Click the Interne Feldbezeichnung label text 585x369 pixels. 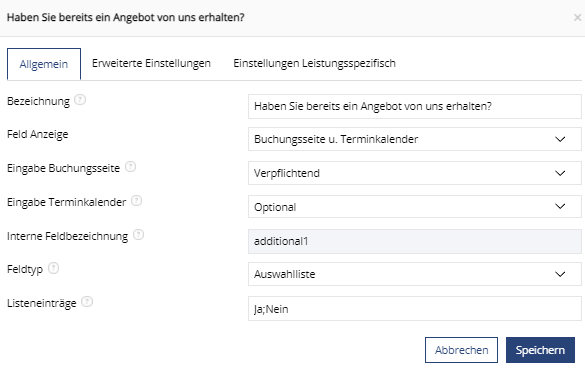click(x=68, y=236)
